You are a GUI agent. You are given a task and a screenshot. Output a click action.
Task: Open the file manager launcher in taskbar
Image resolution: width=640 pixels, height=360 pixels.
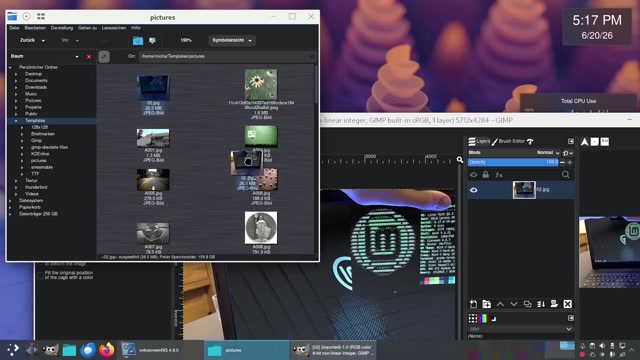[x=69, y=350]
